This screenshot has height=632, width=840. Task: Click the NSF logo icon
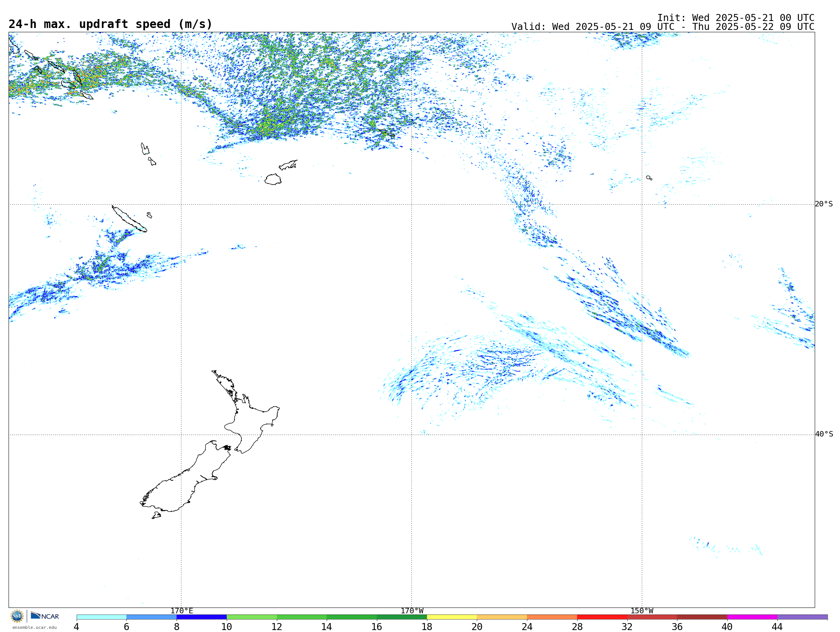17,616
